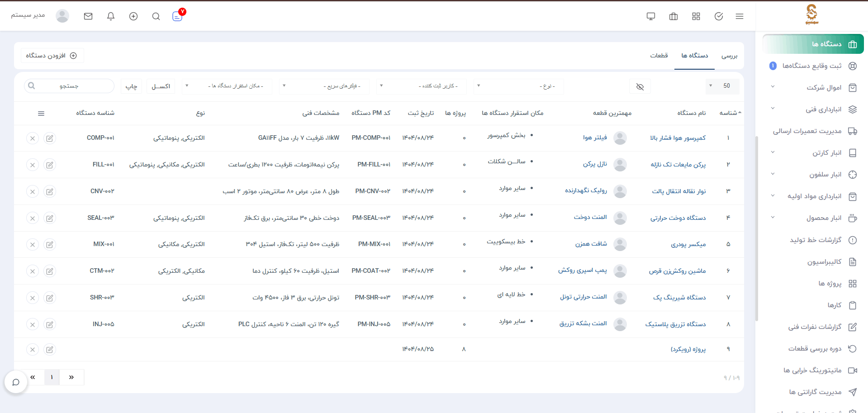
Task: Expand the انبار کارتن sidebar menu
Action: pyautogui.click(x=813, y=153)
